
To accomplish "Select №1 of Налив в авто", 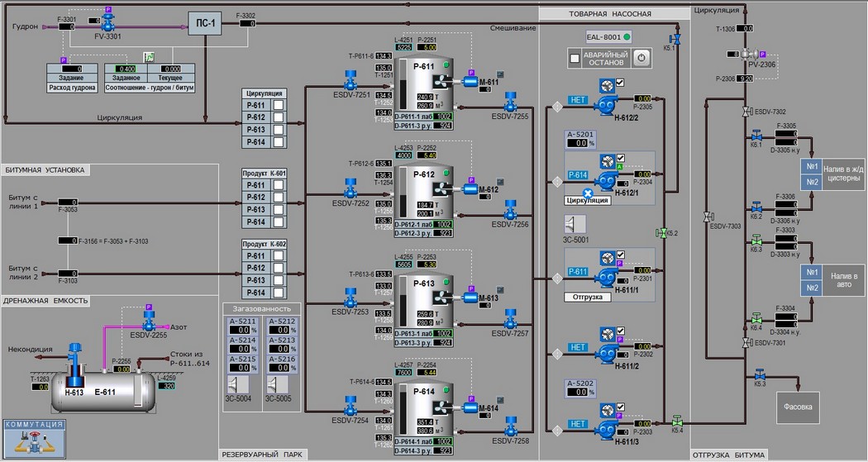I will (812, 272).
